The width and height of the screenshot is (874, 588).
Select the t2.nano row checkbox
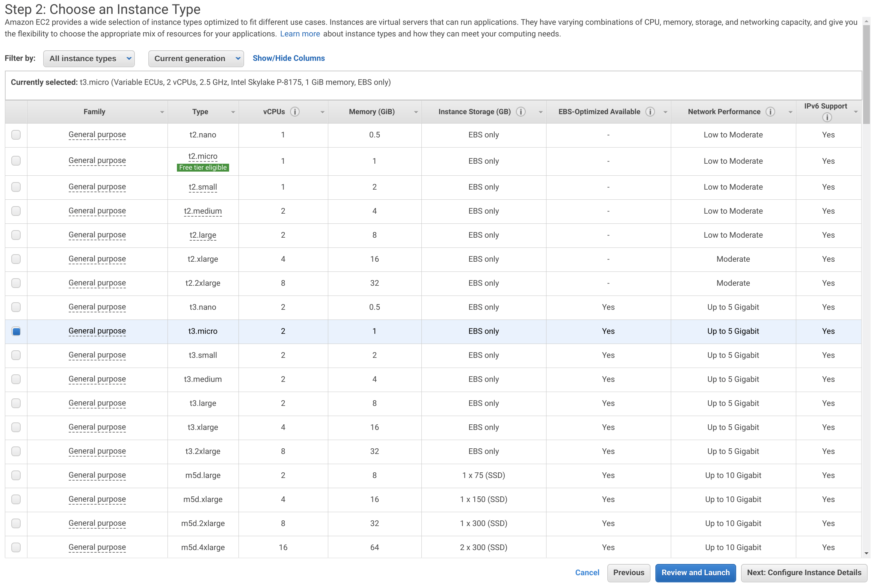tap(16, 135)
